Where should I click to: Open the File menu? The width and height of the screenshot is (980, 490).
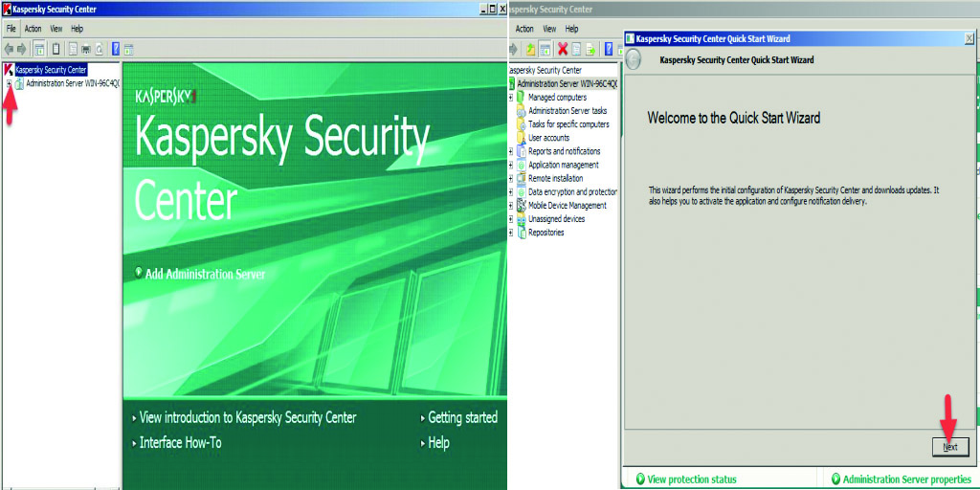[x=11, y=29]
